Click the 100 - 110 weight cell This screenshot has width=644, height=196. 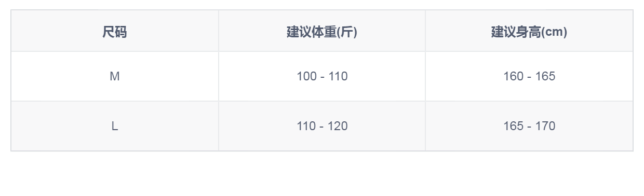tap(322, 76)
